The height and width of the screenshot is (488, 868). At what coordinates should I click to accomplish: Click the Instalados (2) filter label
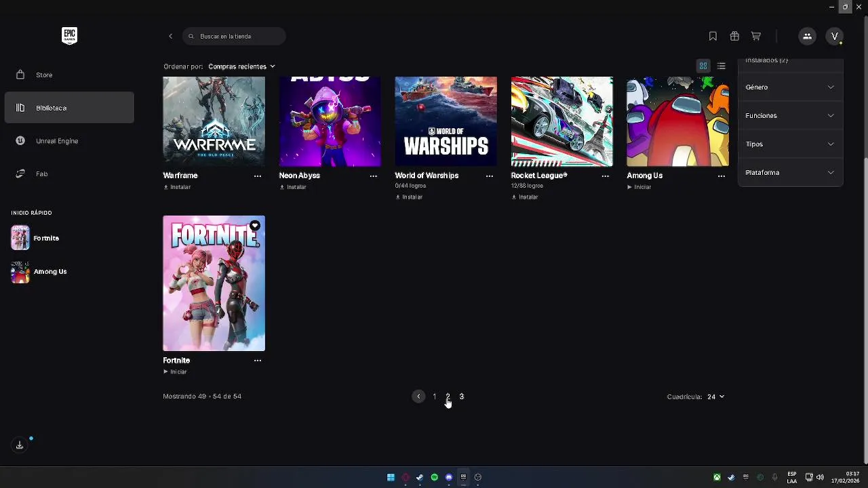coord(766,60)
